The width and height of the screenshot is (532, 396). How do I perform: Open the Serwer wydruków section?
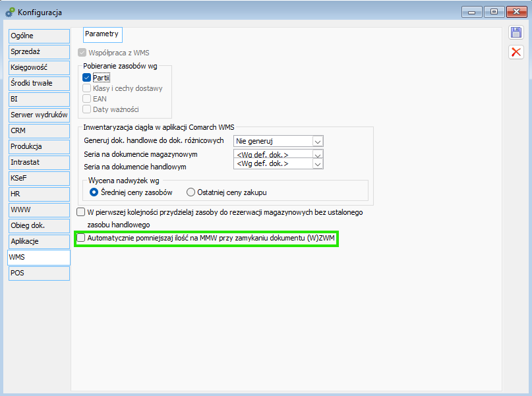[39, 115]
